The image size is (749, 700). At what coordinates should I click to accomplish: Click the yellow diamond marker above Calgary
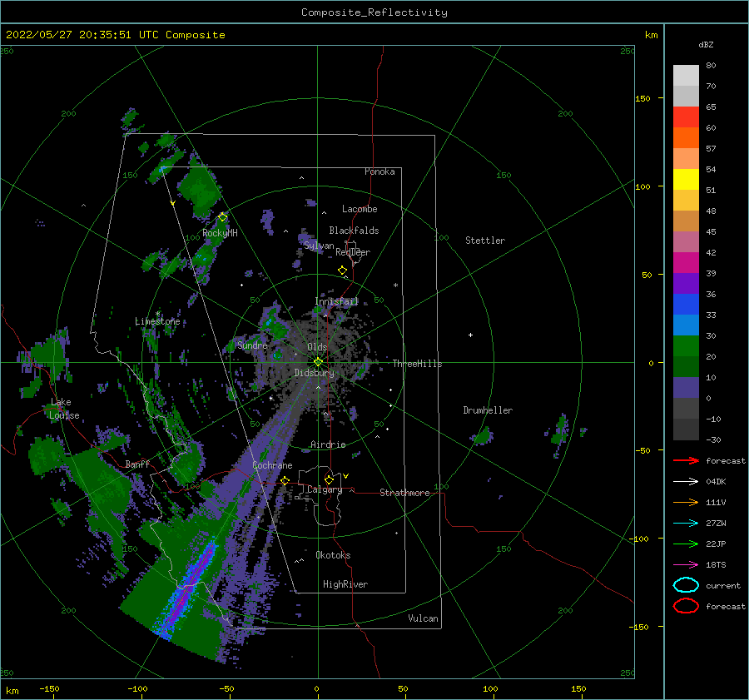tap(329, 479)
